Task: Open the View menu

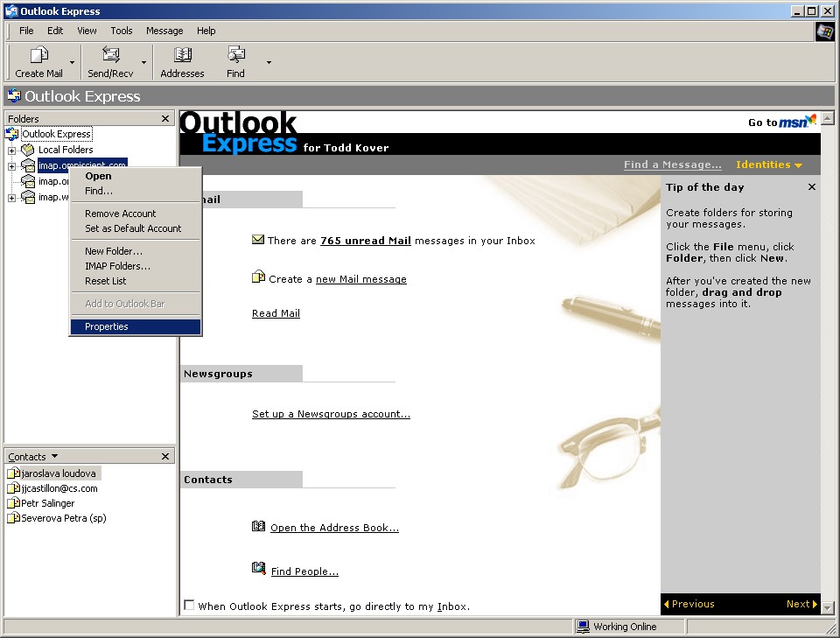Action: point(87,31)
